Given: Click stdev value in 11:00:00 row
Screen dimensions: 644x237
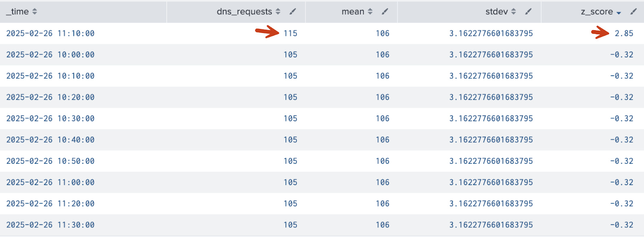Looking at the screenshot, I should [491, 183].
